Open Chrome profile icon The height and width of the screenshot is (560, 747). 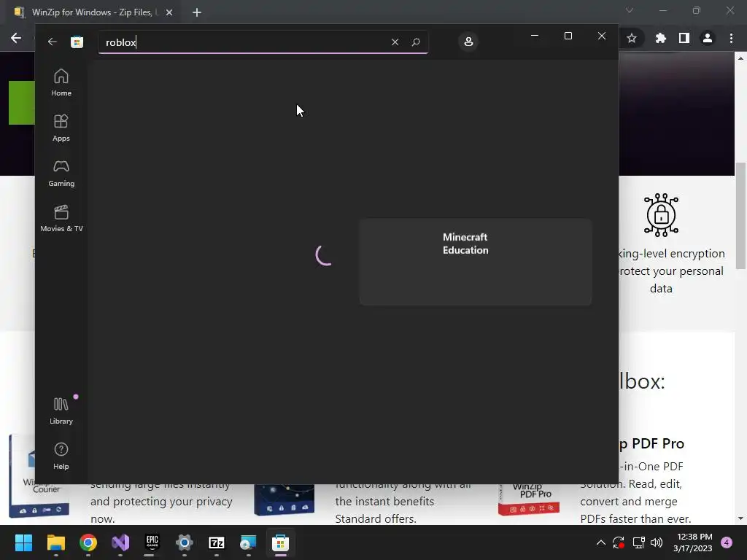(x=708, y=38)
